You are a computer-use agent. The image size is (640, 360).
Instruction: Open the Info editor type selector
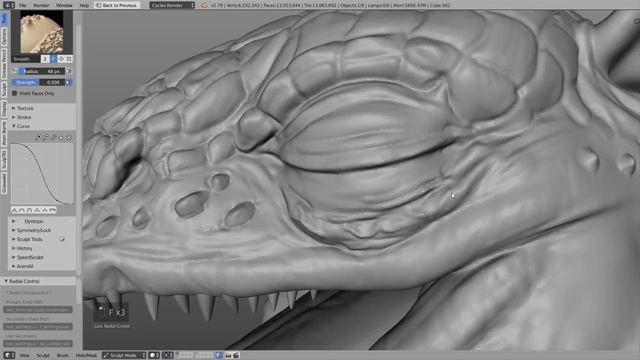[x=9, y=5]
